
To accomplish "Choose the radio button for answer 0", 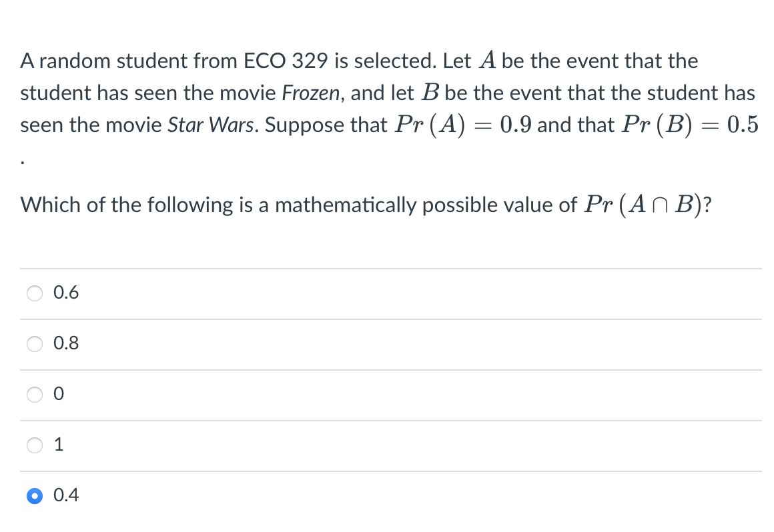I will coord(35,395).
